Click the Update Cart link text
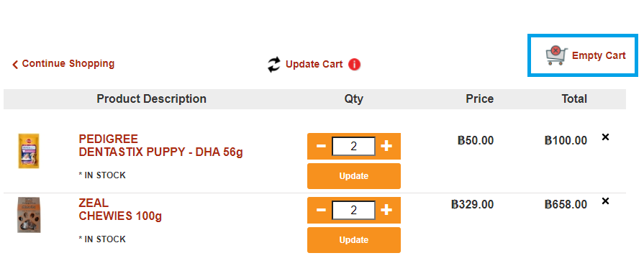Screen dimensions: 644x271 314,65
